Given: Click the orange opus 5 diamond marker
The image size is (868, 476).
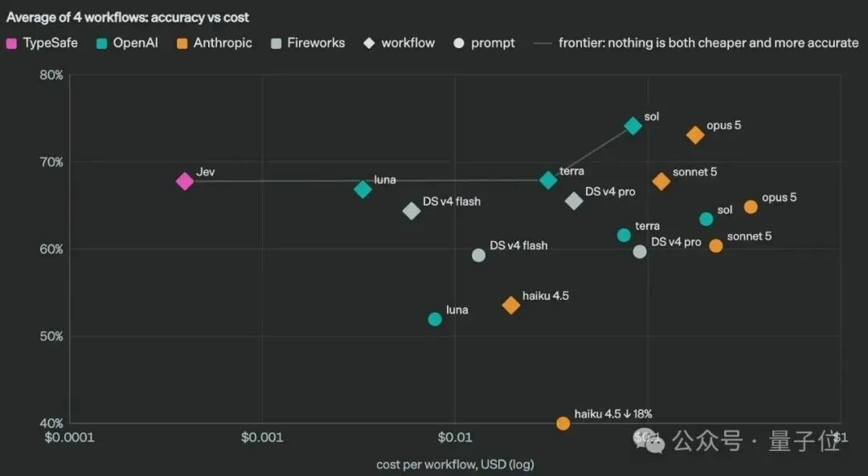Looking at the screenshot, I should [695, 134].
